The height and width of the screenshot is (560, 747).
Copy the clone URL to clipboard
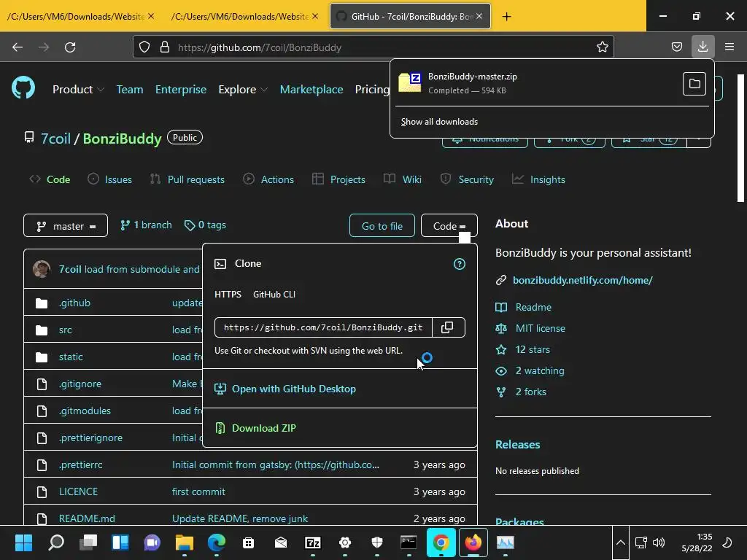[x=448, y=327]
